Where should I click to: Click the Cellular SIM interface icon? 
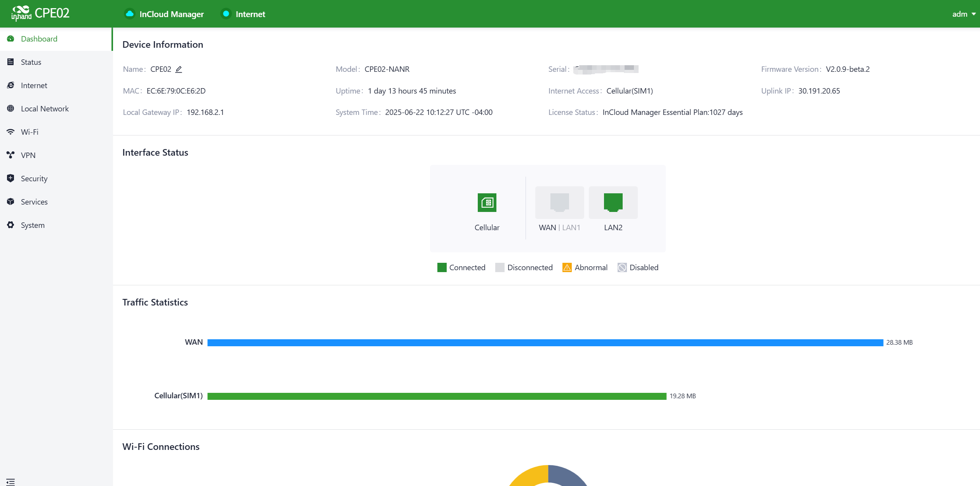pos(487,203)
